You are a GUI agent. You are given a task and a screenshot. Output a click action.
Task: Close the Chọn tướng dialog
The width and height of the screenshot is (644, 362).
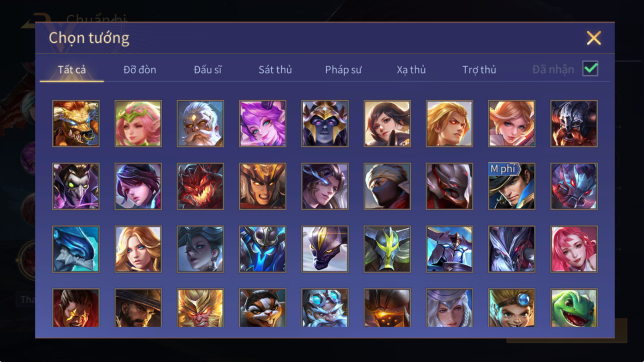tap(593, 38)
